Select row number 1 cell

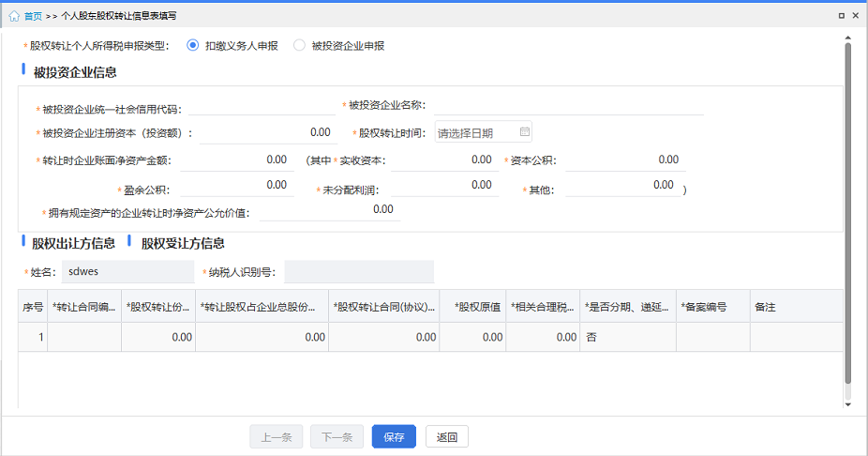pos(33,337)
